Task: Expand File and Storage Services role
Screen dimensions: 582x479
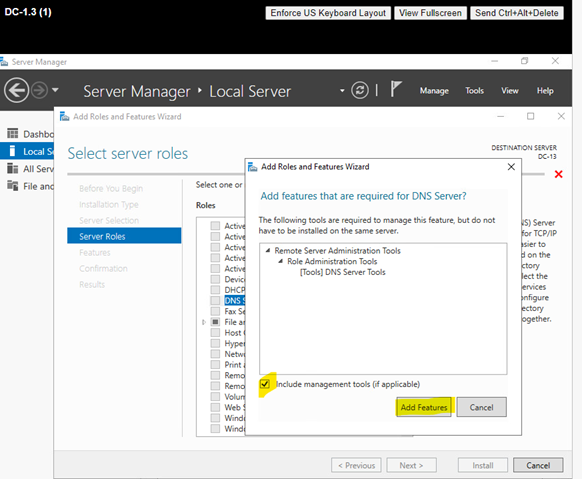Action: (x=204, y=322)
